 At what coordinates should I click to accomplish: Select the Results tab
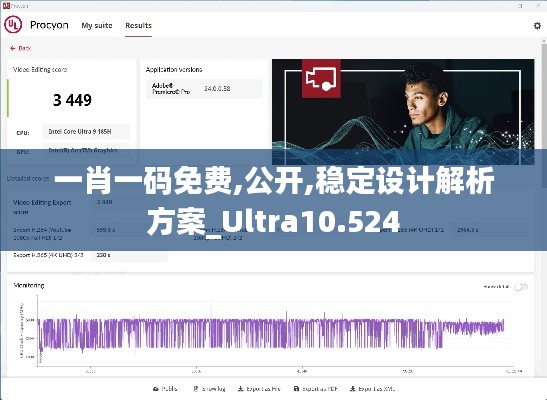(138, 25)
